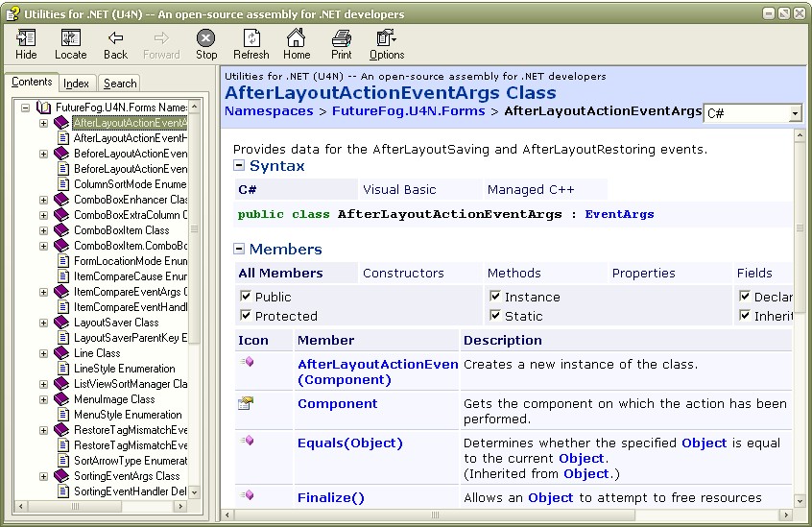812x527 pixels.
Task: Print the current topic
Action: coord(342,38)
